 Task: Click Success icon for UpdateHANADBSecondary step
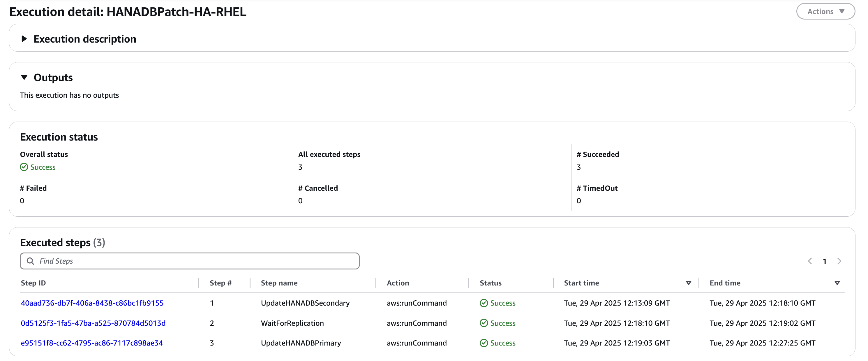[484, 303]
